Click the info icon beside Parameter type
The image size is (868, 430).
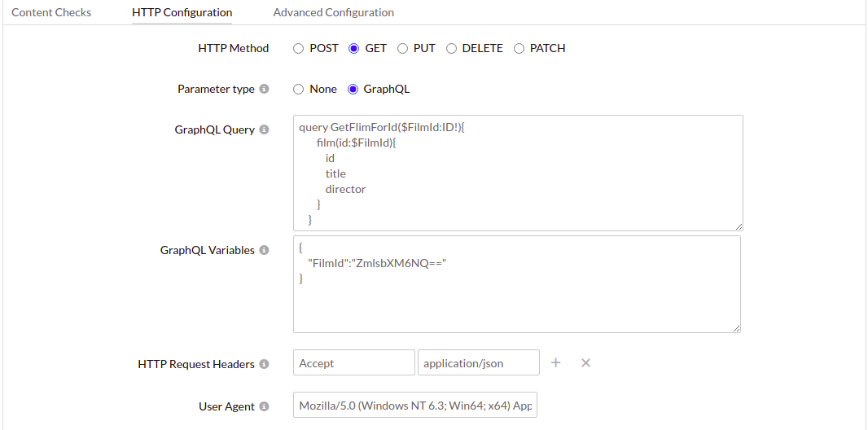(264, 90)
